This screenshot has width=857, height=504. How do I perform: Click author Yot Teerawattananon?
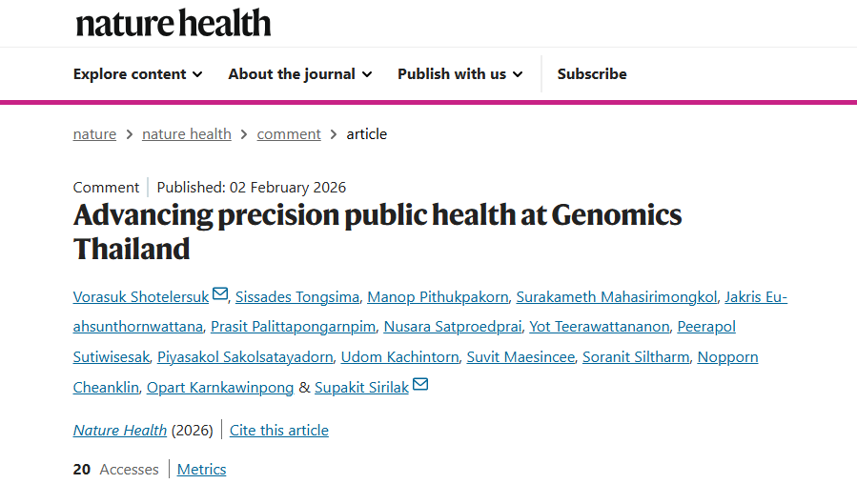tap(599, 328)
